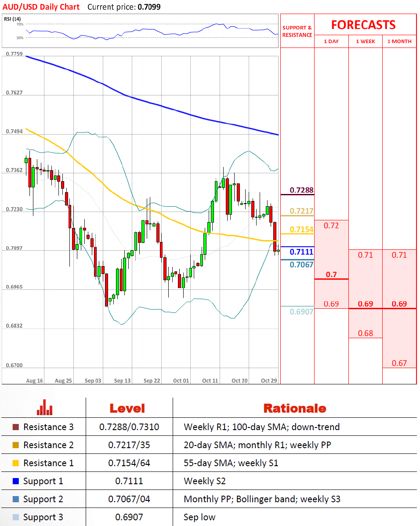Click the 0.68 value in 1 WEEK column

click(366, 333)
